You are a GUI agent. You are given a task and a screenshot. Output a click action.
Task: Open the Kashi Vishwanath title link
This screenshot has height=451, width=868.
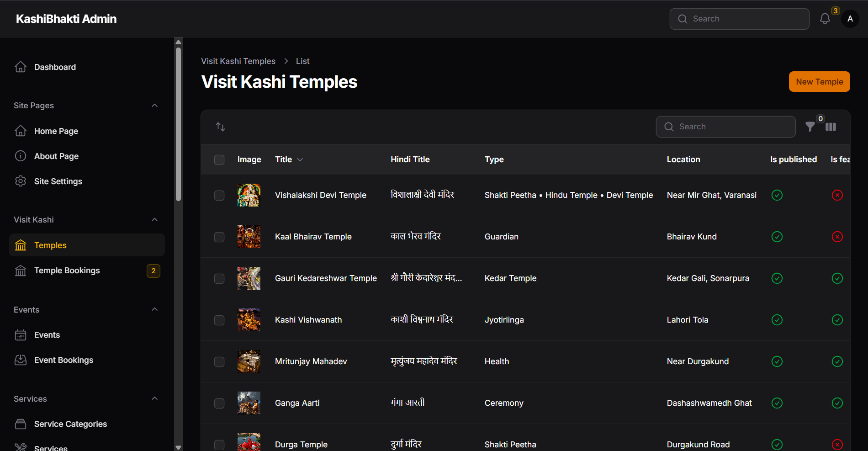tap(308, 320)
